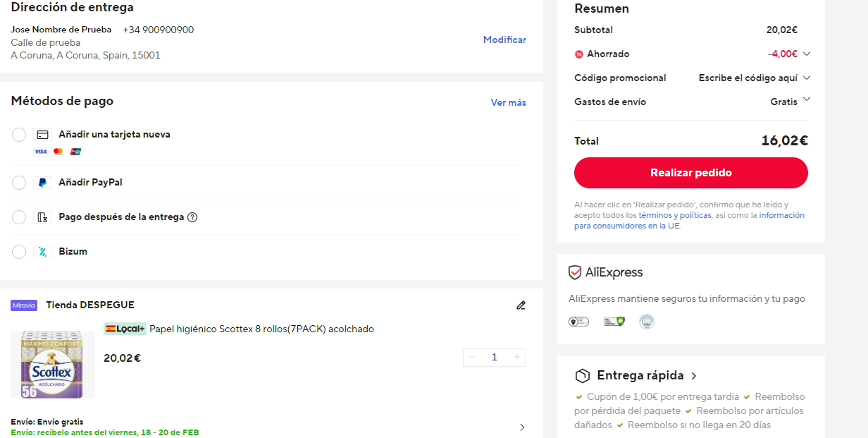The image size is (868, 438).
Task: Click the Mastercard logo
Action: [58, 152]
